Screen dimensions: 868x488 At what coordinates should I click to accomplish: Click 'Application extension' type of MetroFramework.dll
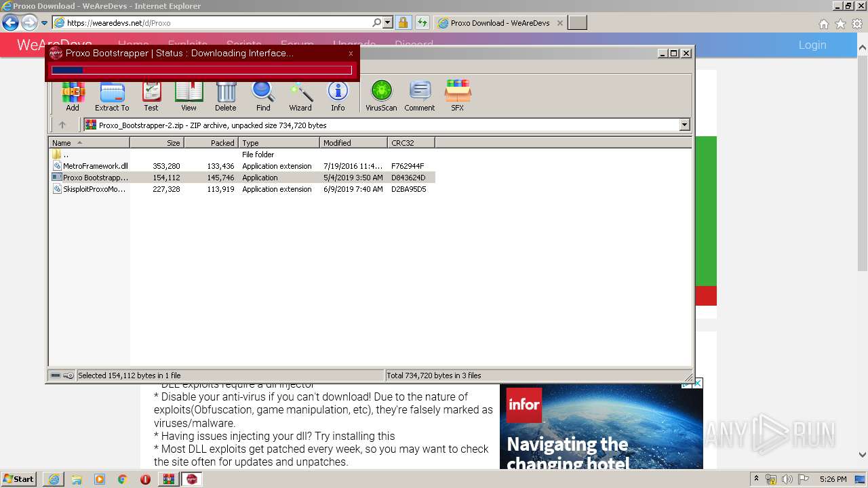tap(277, 166)
